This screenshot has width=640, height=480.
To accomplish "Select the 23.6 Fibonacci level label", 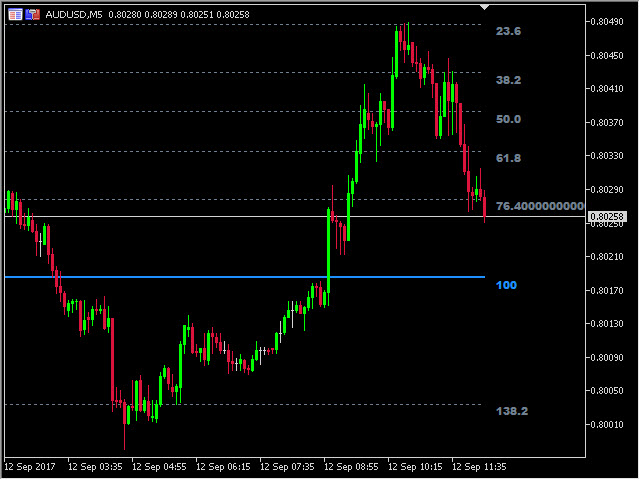I will [509, 31].
